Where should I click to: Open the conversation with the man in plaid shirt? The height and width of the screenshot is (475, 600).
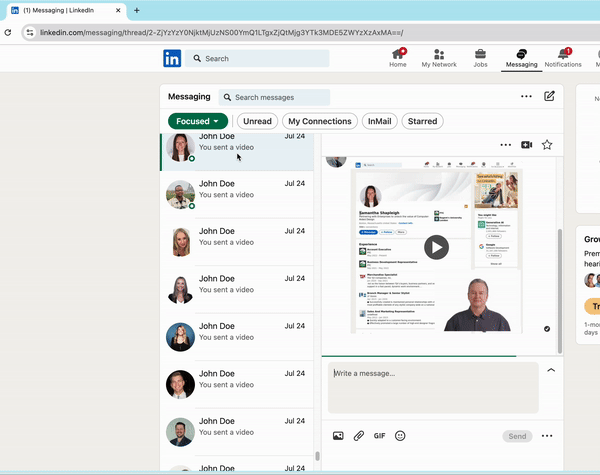point(236,194)
